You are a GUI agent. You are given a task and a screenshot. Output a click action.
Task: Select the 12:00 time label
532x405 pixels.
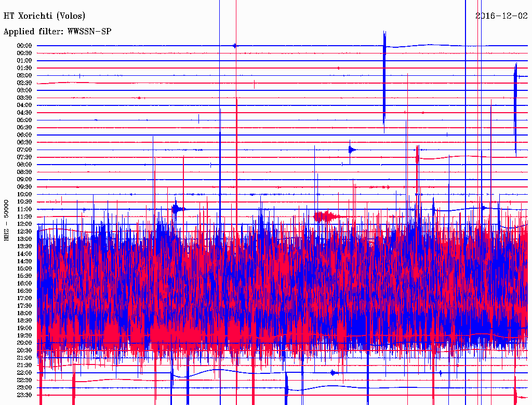(24, 224)
